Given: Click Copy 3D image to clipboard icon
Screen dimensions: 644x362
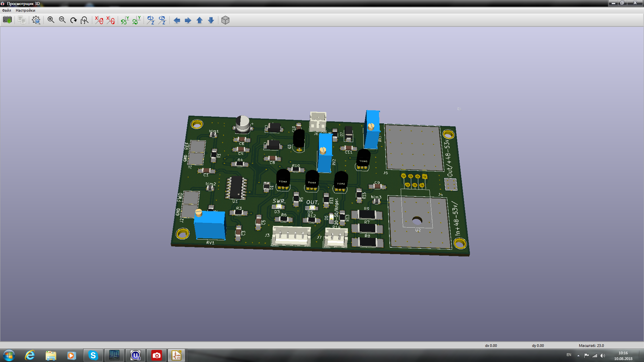Looking at the screenshot, I should pyautogui.click(x=22, y=20).
